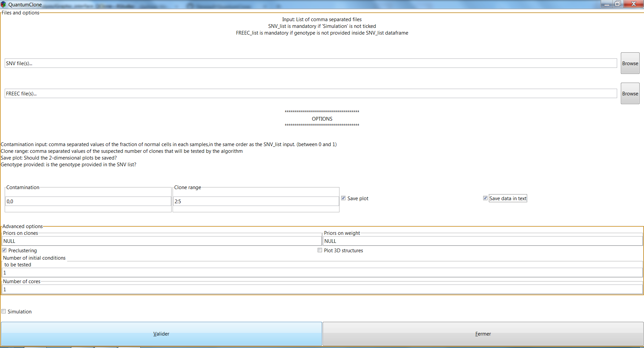Restore down the QuantumClone window
644x348 pixels.
coord(617,4)
